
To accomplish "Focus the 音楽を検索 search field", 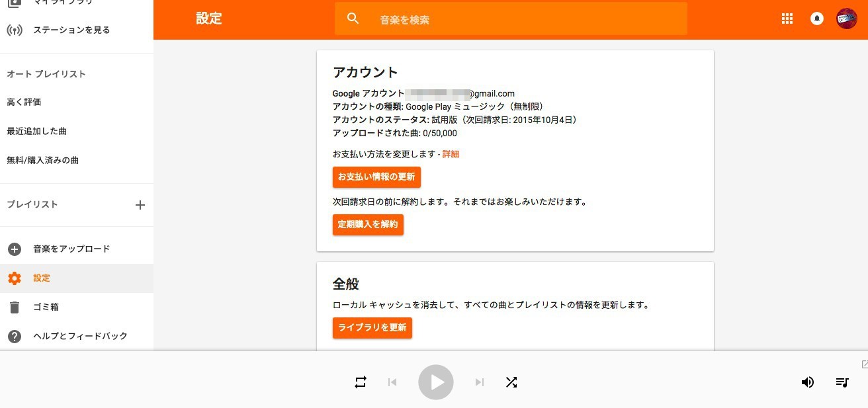I will (x=511, y=19).
